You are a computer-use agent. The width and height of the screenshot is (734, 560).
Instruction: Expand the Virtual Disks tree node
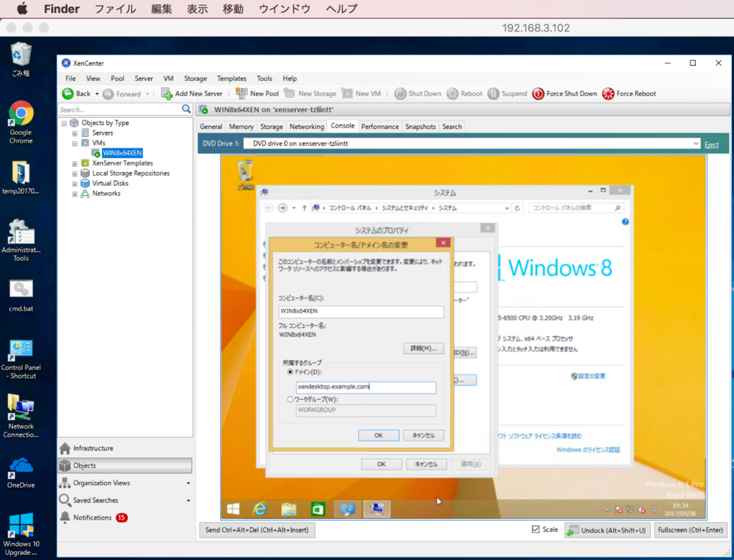tap(75, 184)
